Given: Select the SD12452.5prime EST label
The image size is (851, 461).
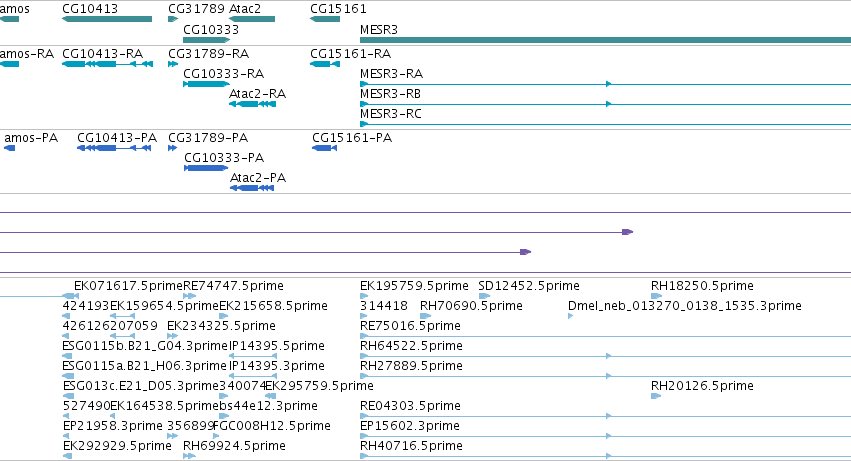Looking at the screenshot, I should [x=529, y=286].
